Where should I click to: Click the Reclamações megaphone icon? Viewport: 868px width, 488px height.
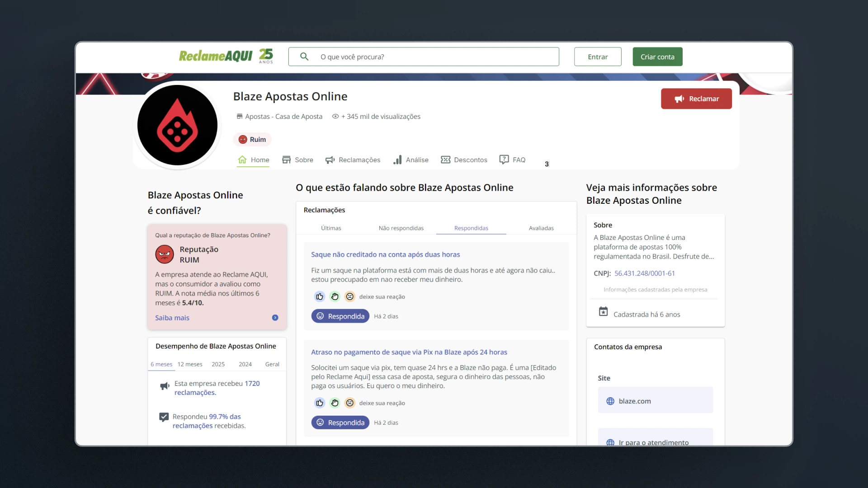point(330,160)
